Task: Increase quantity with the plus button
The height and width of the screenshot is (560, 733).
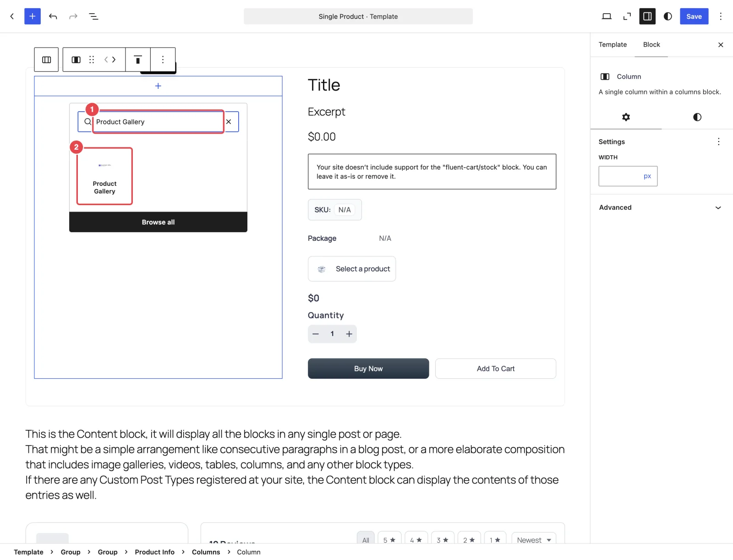Action: [x=349, y=334]
